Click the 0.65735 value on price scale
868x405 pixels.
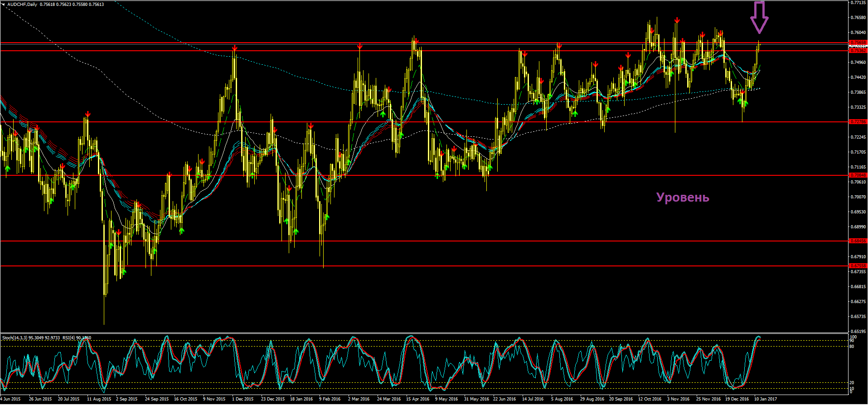[x=859, y=317]
